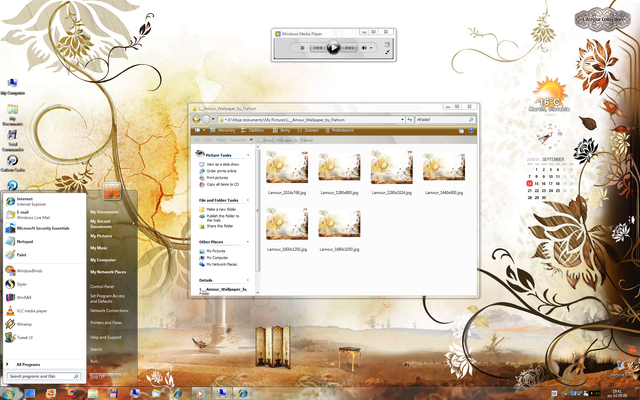Collapse the Details section
Screen dimensions: 640x400
point(248,280)
